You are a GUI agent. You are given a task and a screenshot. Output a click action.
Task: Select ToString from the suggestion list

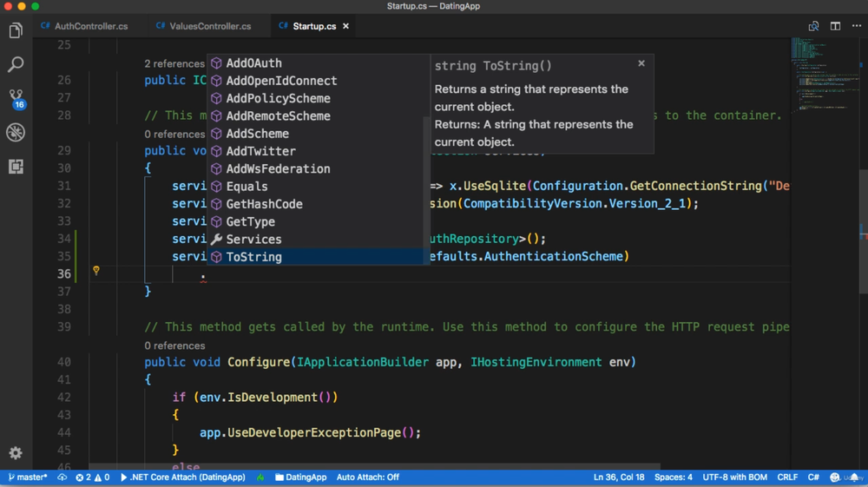coord(253,257)
